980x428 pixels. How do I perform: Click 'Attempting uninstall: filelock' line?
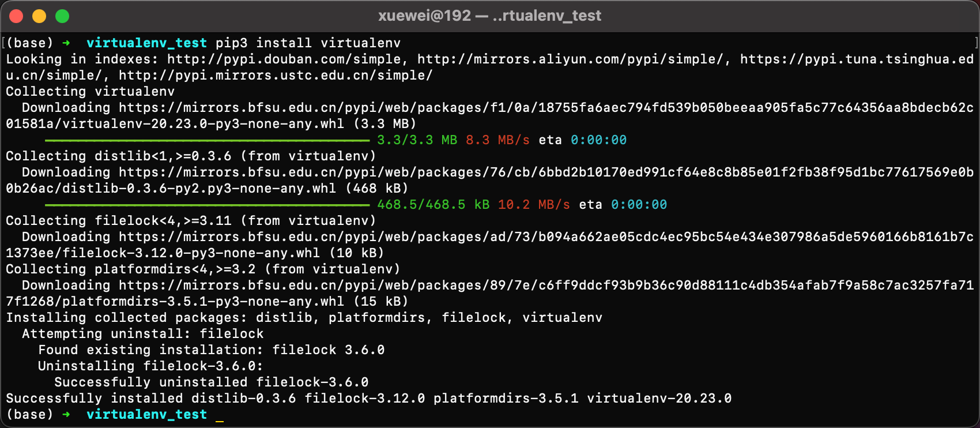(x=143, y=334)
